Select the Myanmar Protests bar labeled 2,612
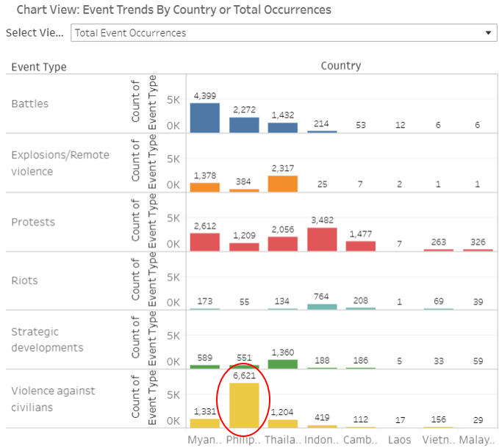 (204, 242)
